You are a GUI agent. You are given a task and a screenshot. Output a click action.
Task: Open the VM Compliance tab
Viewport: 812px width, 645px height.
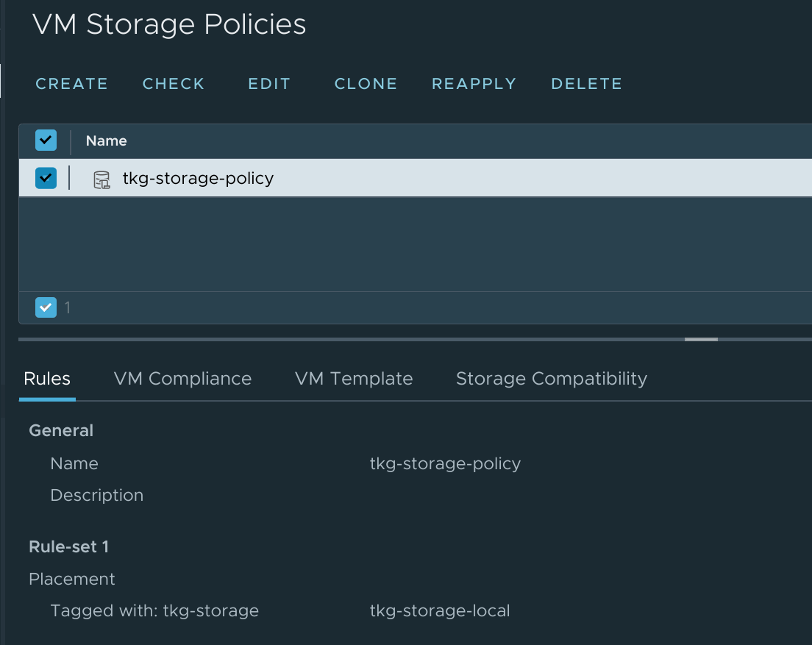click(182, 379)
